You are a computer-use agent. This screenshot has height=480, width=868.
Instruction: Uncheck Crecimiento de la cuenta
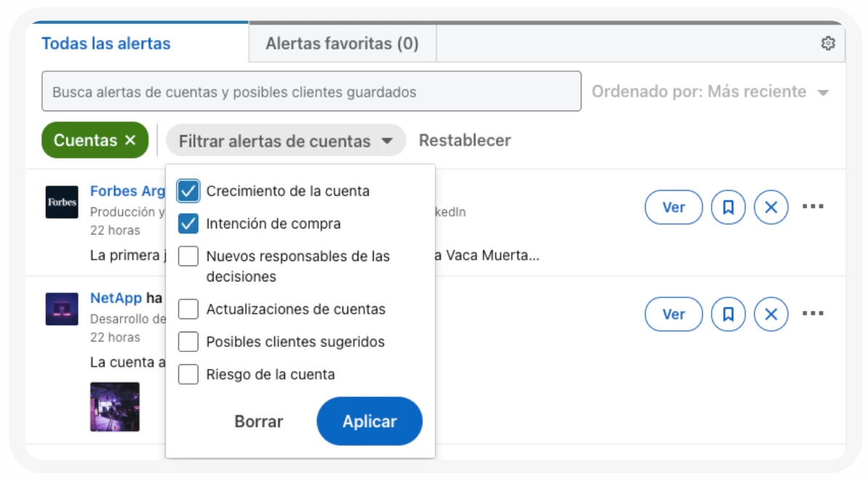[x=188, y=191]
